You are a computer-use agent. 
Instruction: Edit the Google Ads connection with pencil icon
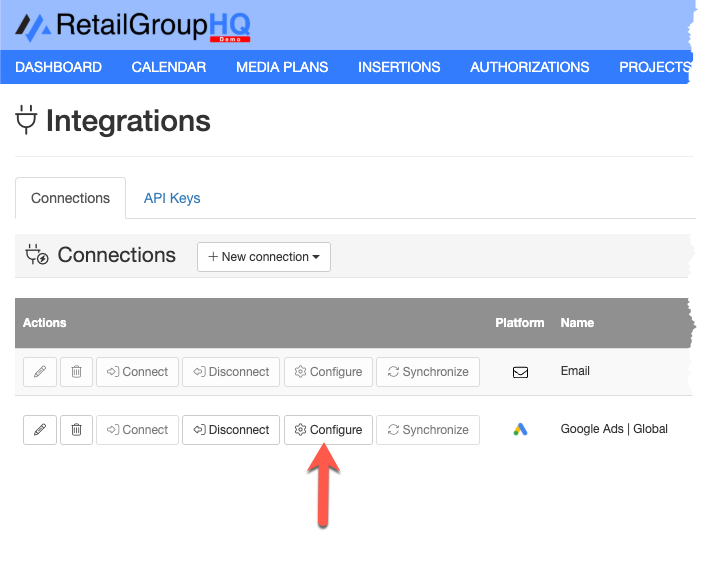click(x=40, y=430)
